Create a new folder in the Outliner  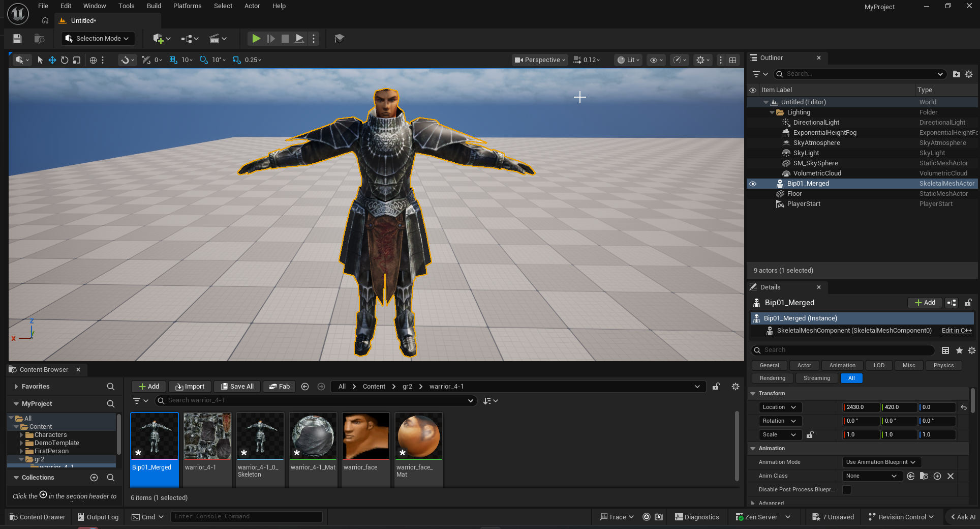pos(956,74)
